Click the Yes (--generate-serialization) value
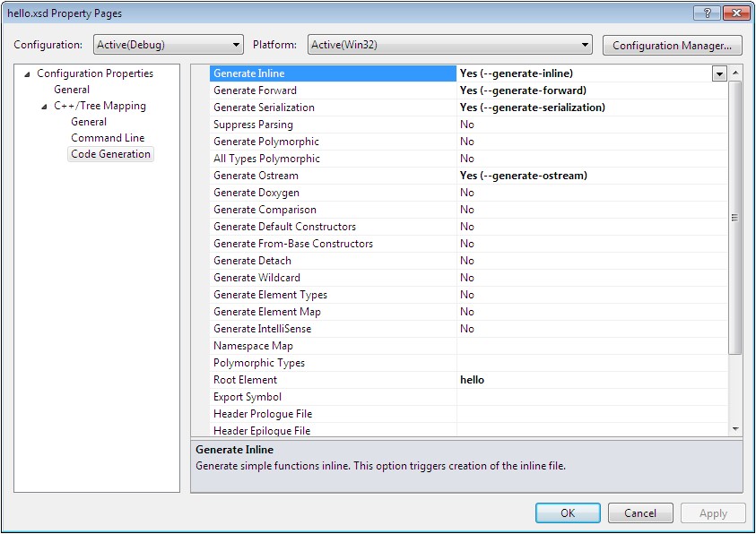756x534 pixels. [x=533, y=108]
